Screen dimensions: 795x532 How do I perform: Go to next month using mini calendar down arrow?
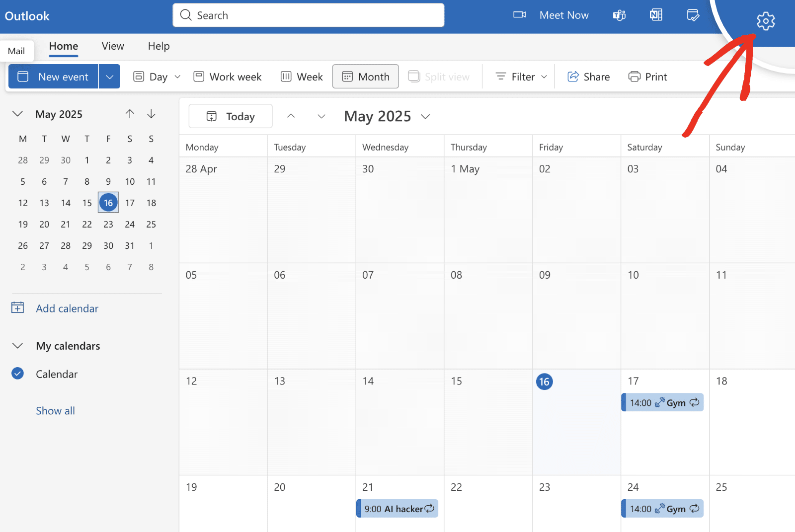(152, 114)
